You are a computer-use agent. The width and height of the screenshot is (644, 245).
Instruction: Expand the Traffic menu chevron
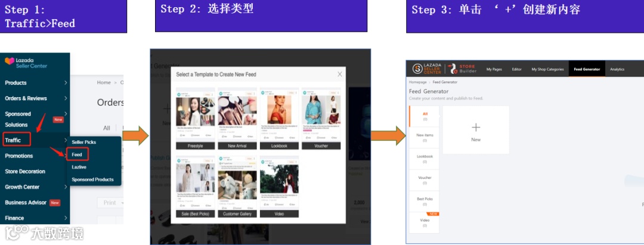[x=66, y=140]
